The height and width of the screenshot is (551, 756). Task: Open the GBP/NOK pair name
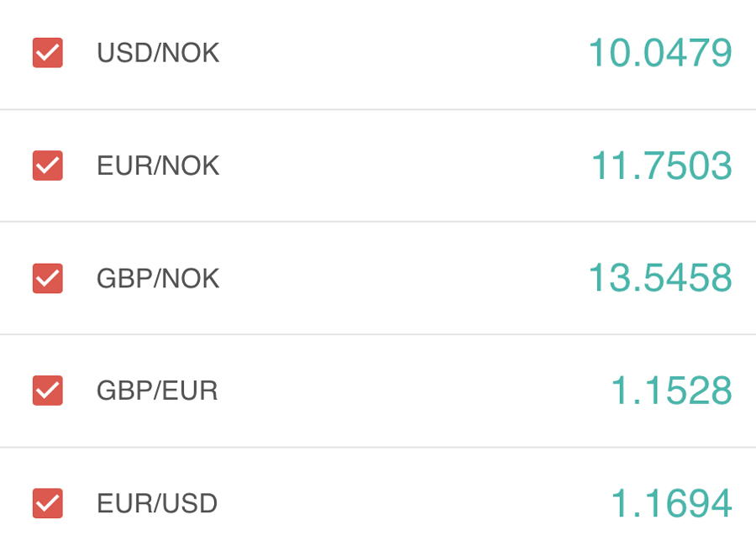click(x=158, y=278)
